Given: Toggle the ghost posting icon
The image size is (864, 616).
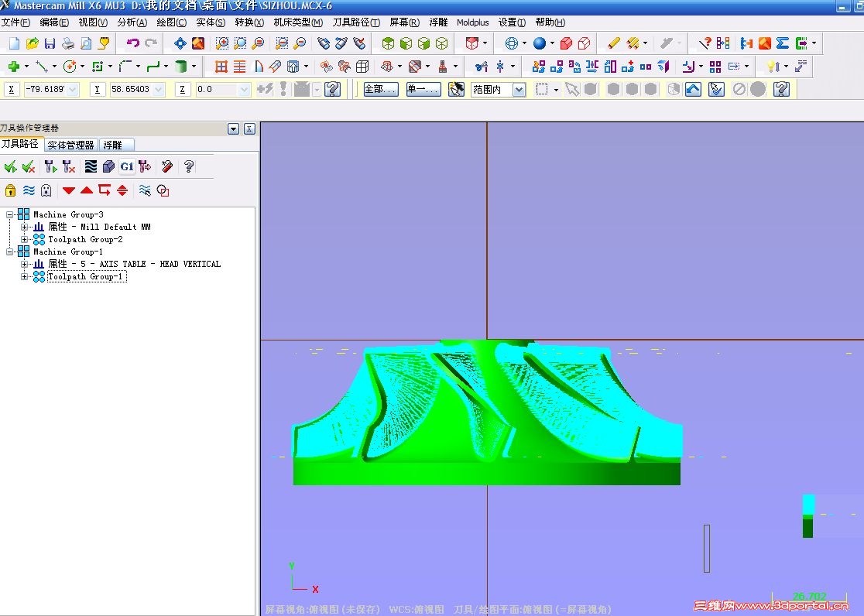Looking at the screenshot, I should click(x=46, y=190).
